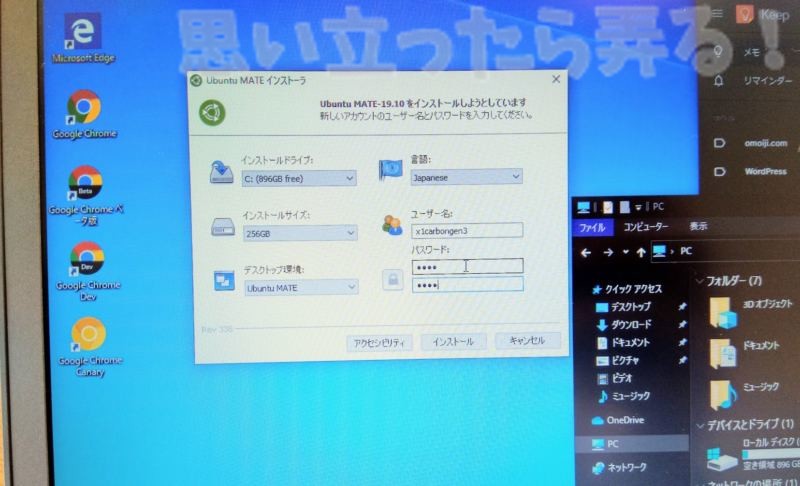Open the ファイル tab in Explorer
This screenshot has width=800, height=486.
point(592,227)
